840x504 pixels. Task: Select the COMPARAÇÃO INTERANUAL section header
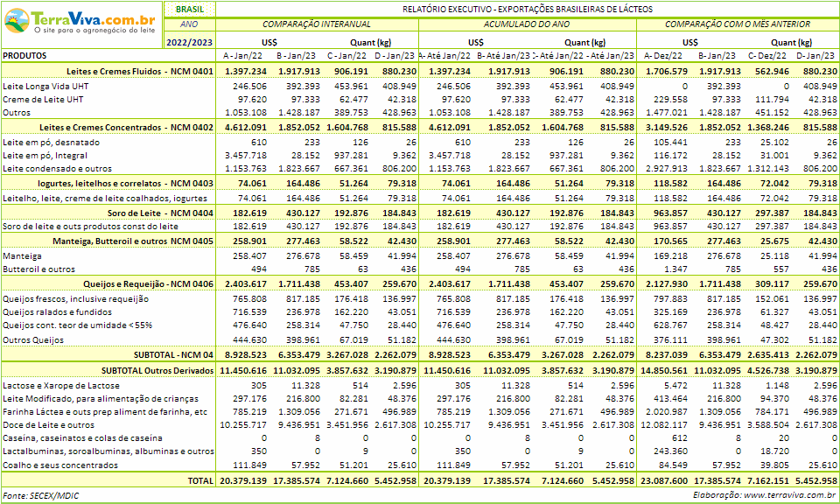tap(316, 24)
